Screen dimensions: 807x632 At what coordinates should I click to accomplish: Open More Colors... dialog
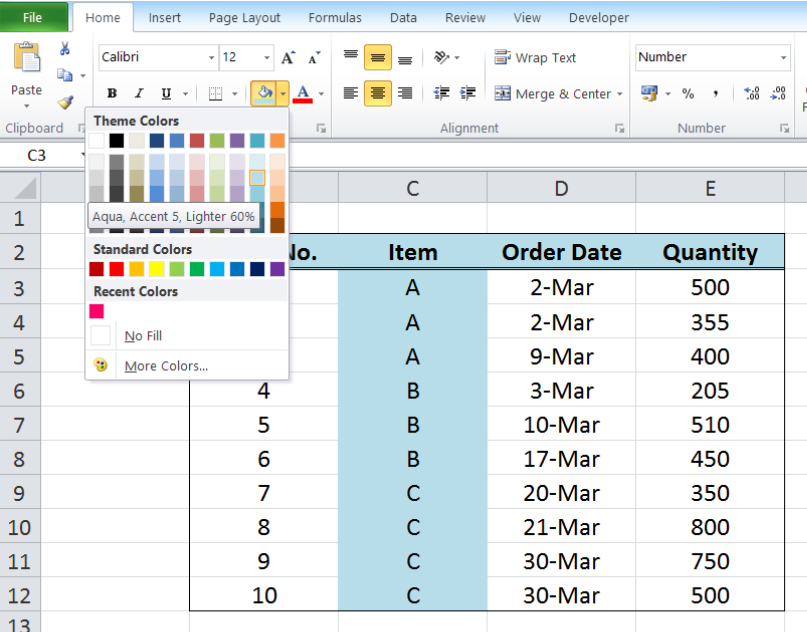186,366
